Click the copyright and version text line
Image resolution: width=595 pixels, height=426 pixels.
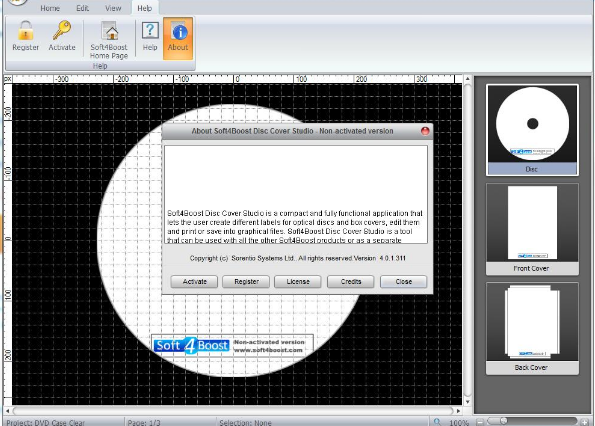tap(298, 258)
